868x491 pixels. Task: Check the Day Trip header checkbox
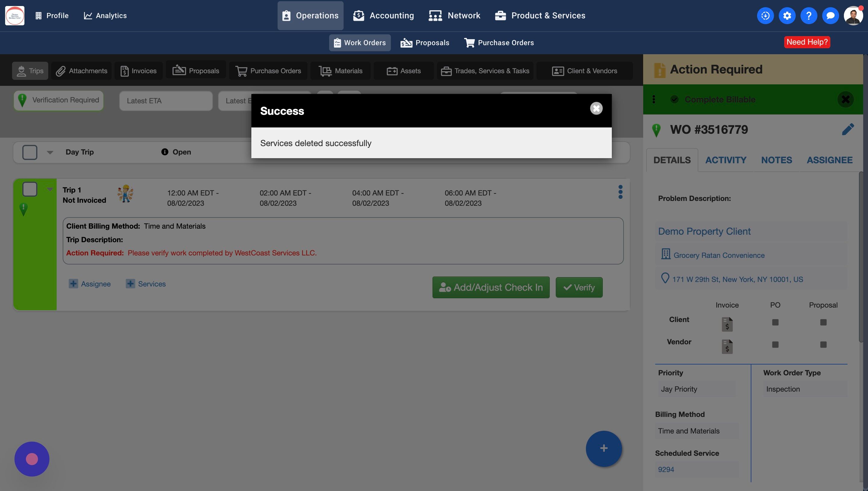pos(30,152)
